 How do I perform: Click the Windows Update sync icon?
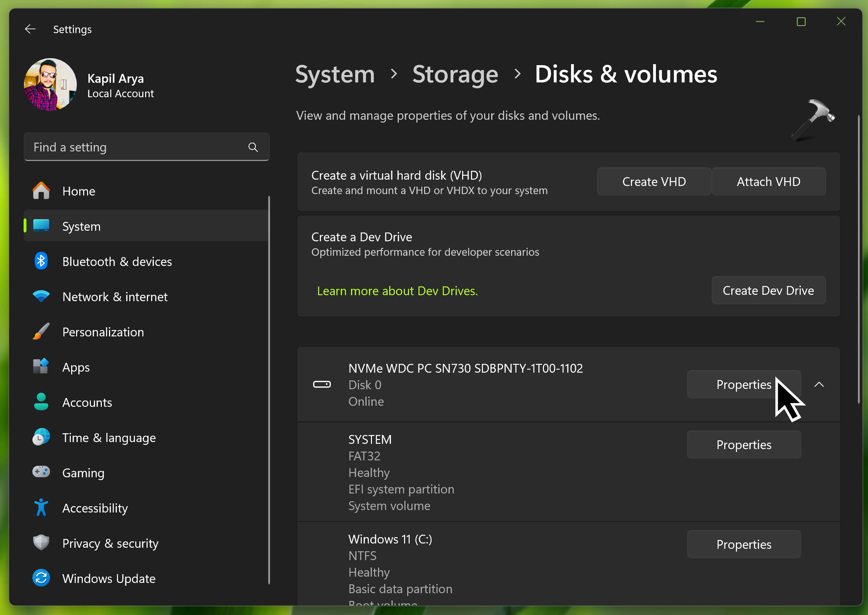[41, 578]
